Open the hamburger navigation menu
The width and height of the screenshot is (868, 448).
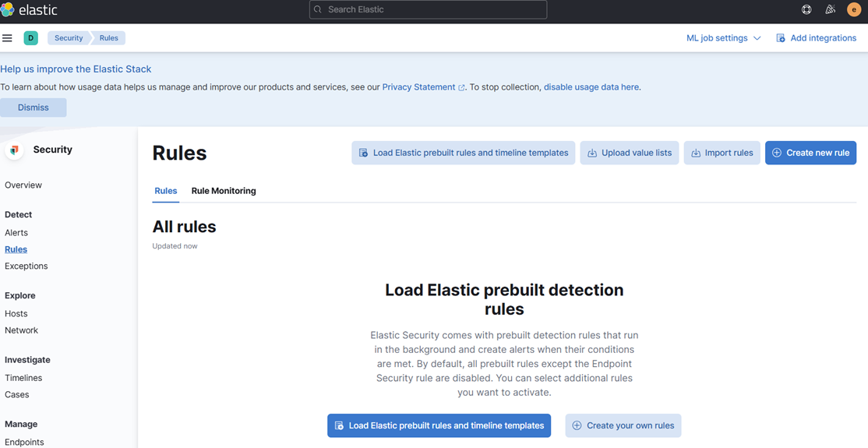point(7,38)
